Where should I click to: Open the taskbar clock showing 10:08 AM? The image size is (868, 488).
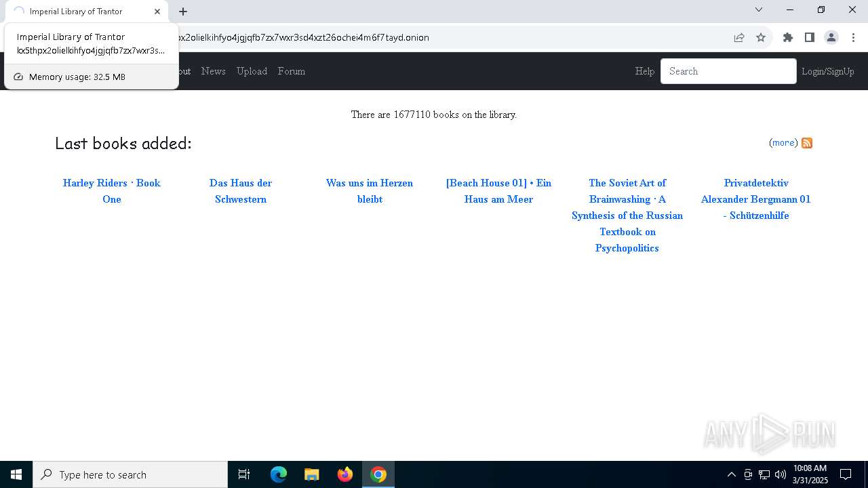tap(810, 474)
